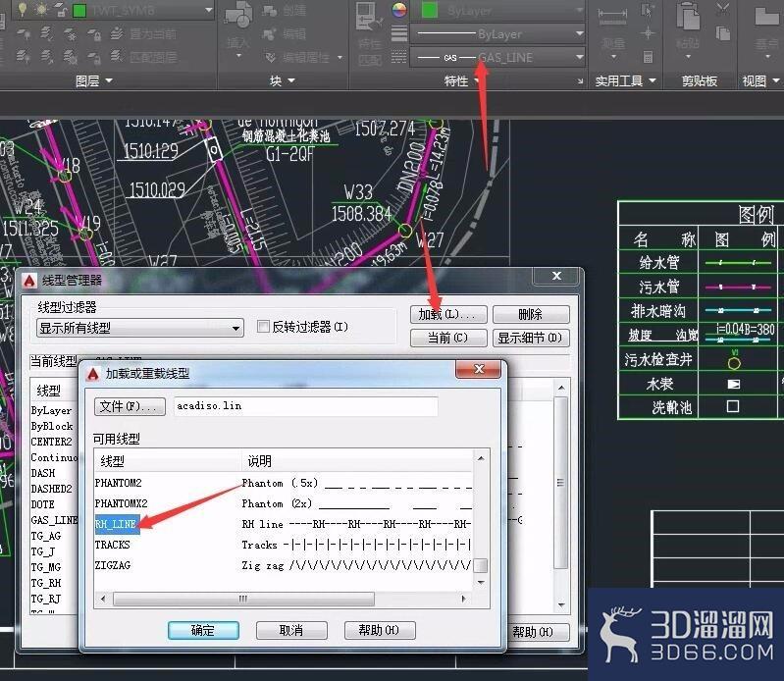Image resolution: width=784 pixels, height=681 pixels.
Task: Click the Edit Attributes (编辑属性) icon
Action: tap(271, 57)
